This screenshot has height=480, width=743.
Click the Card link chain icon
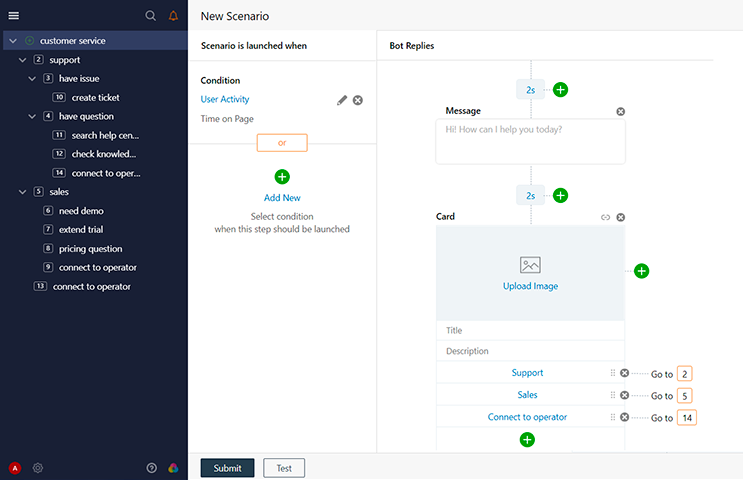click(x=605, y=217)
